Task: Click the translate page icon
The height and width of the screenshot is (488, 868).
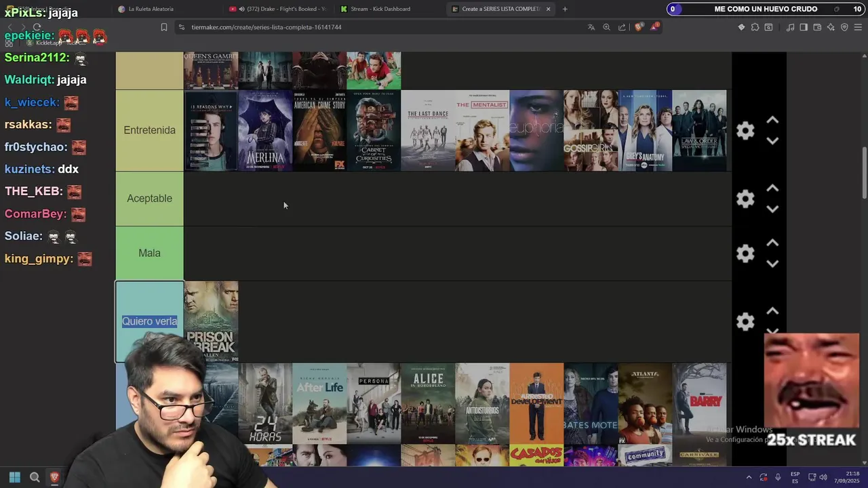Action: click(591, 27)
